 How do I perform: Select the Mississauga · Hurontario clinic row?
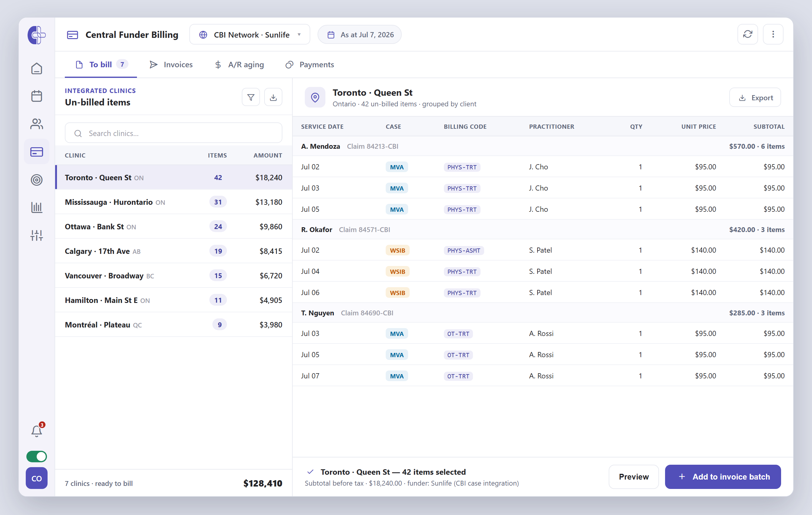[x=174, y=202]
